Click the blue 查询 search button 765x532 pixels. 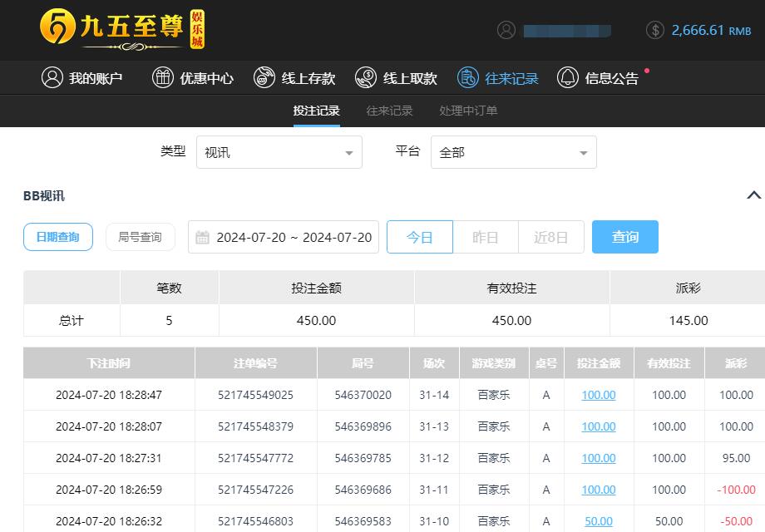coord(624,237)
